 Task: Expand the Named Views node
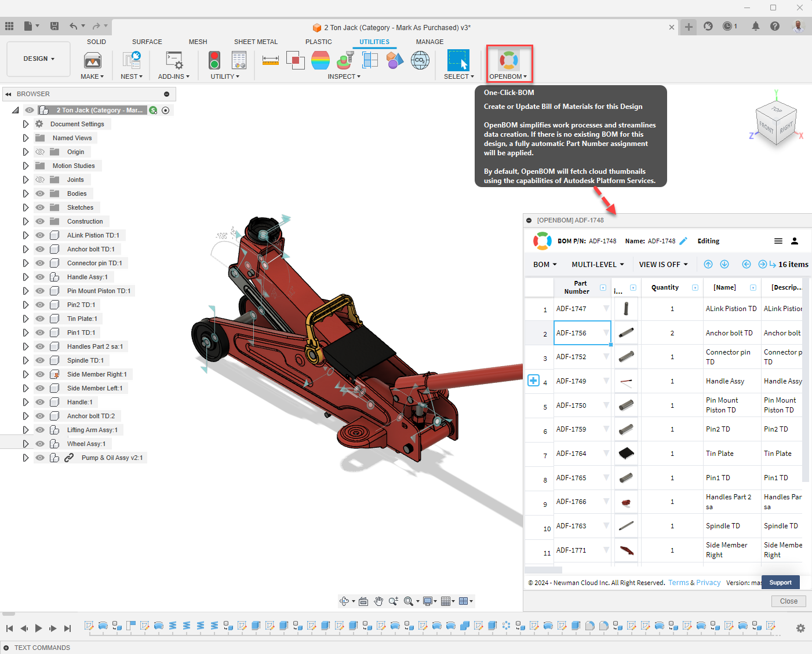coord(26,138)
